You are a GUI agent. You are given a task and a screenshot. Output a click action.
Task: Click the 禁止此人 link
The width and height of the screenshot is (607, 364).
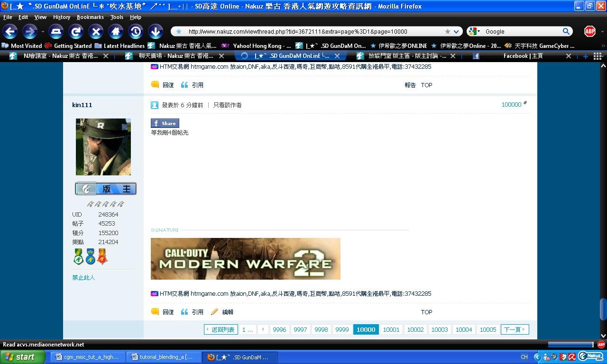(83, 278)
